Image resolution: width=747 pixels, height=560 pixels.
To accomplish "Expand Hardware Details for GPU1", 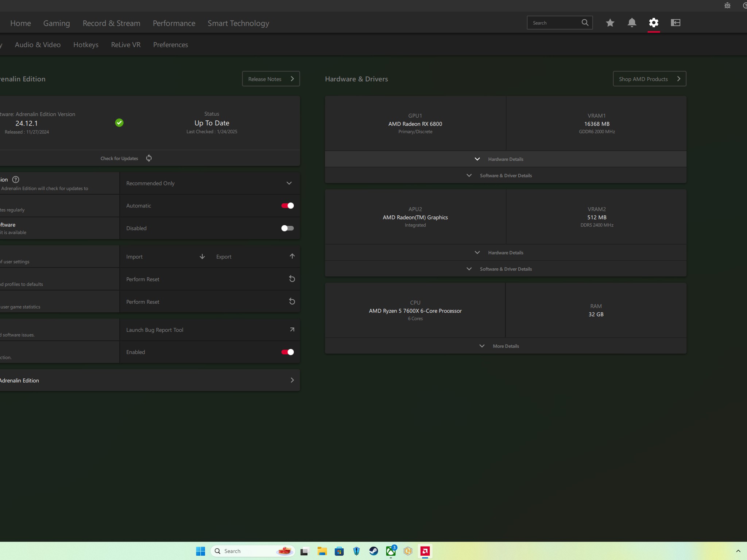I will pos(505,159).
